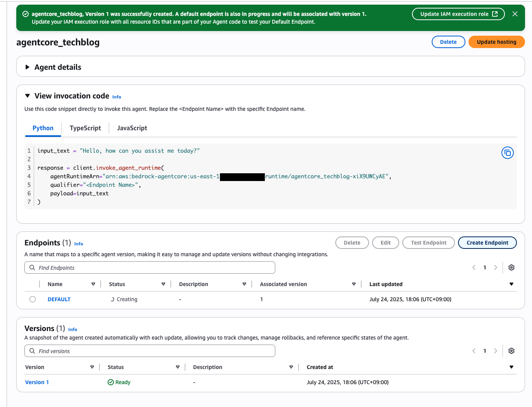Sort Endpoints by Name column
Screen dimensions: 532x407
tap(93, 284)
